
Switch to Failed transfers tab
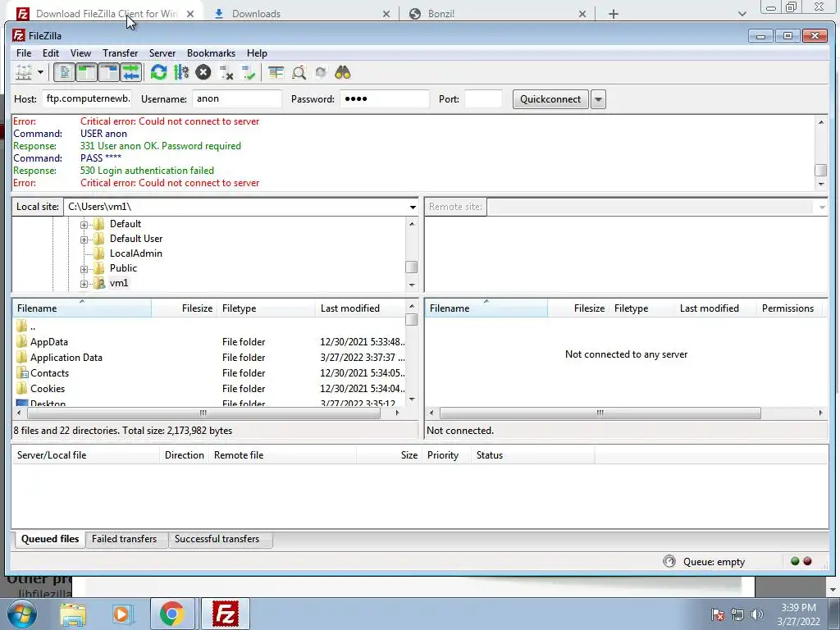click(125, 539)
